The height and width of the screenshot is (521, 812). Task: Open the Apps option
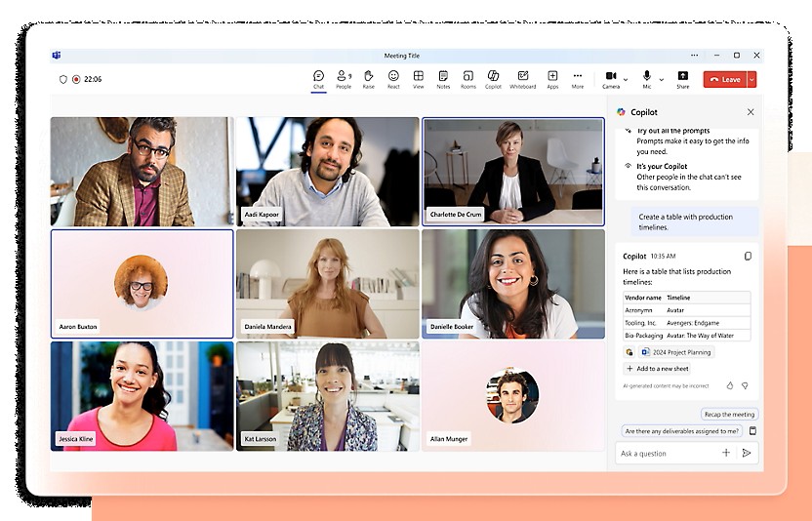pyautogui.click(x=552, y=80)
